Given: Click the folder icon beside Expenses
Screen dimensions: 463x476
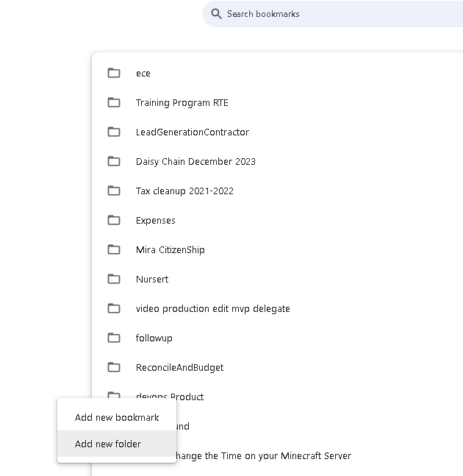Looking at the screenshot, I should [x=114, y=220].
